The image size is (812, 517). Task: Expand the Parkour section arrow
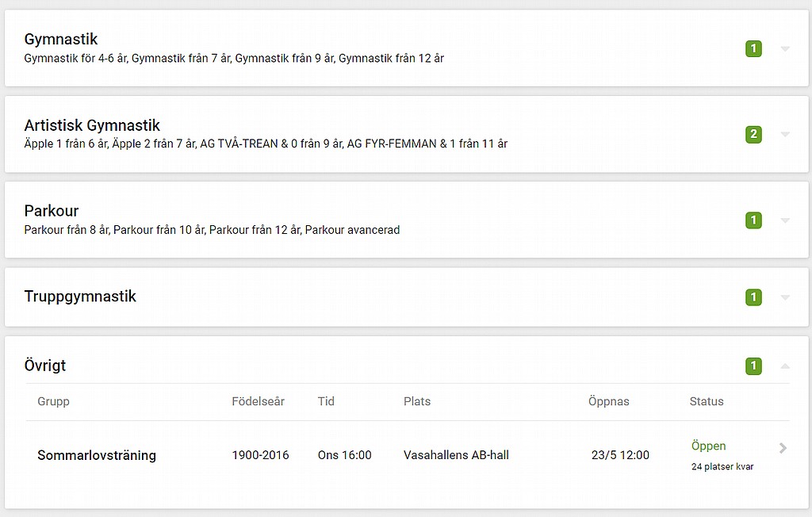point(785,220)
